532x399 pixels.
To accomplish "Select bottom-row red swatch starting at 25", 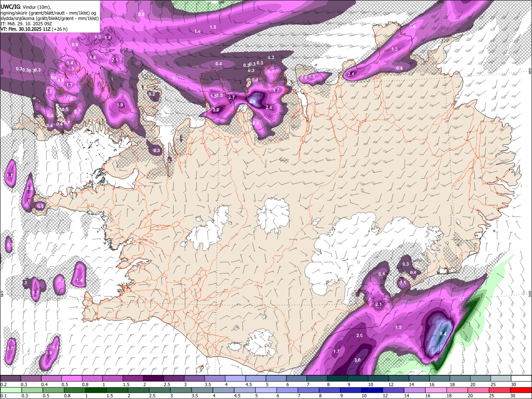I will (499, 390).
